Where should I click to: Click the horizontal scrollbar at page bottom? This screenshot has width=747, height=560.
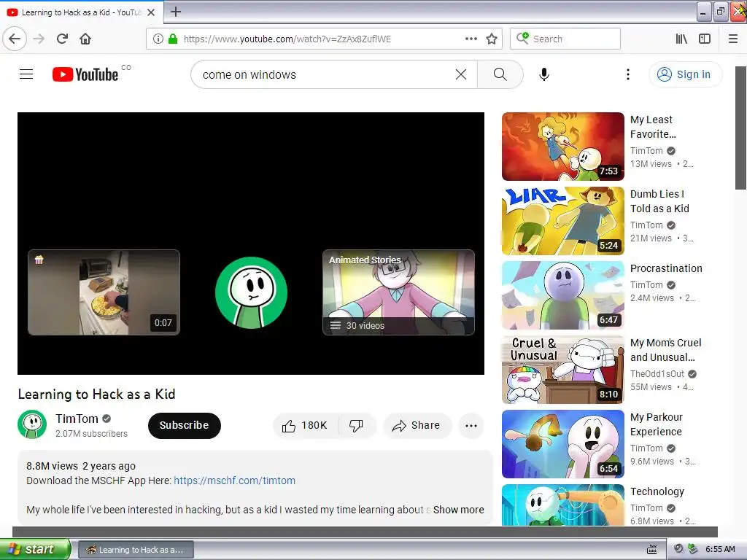point(365,532)
